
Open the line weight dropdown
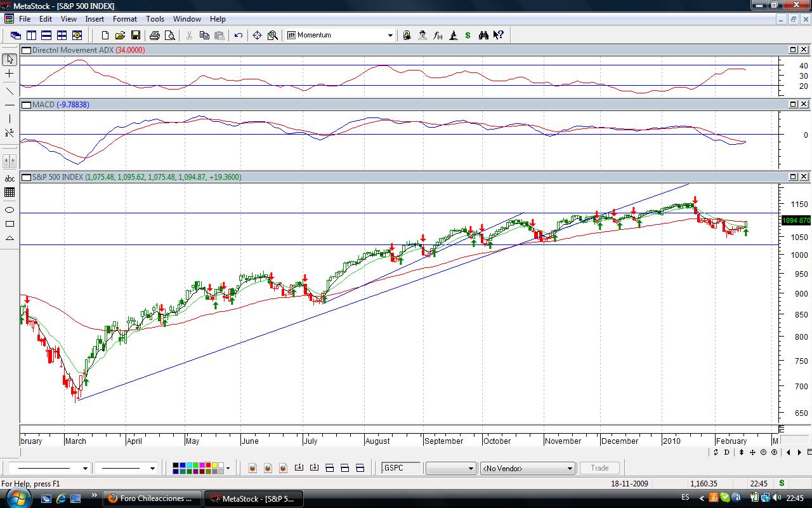pyautogui.click(x=152, y=469)
